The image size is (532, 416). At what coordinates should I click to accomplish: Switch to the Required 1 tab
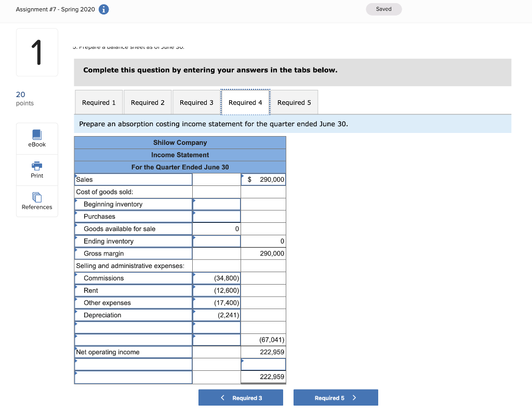pos(99,102)
